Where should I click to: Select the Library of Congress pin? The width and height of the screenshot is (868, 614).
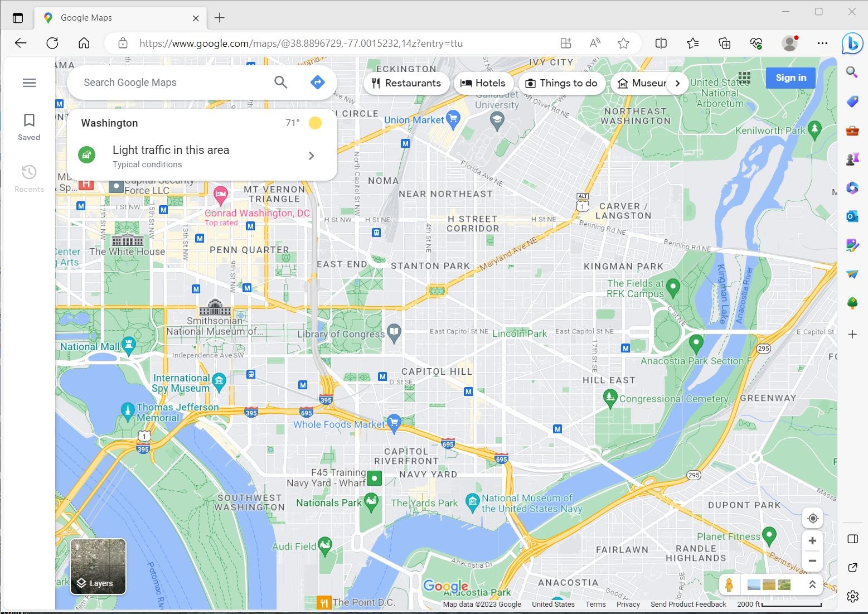point(394,333)
